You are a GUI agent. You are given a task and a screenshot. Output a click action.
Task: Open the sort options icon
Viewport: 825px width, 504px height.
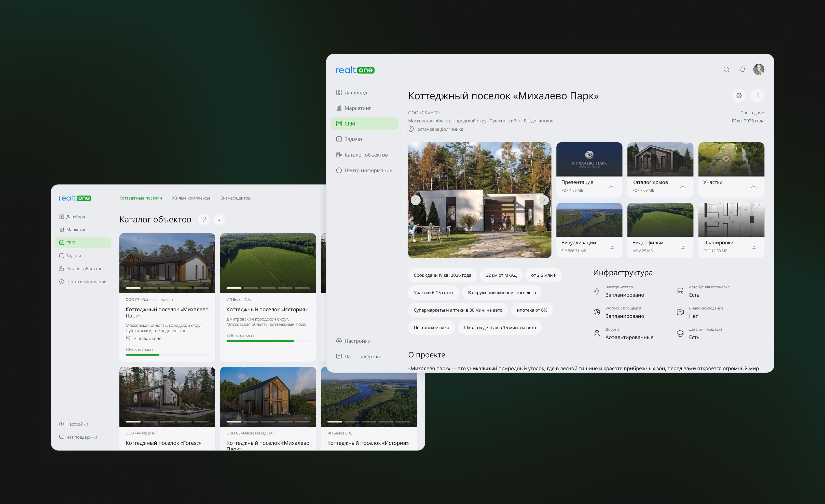click(219, 219)
